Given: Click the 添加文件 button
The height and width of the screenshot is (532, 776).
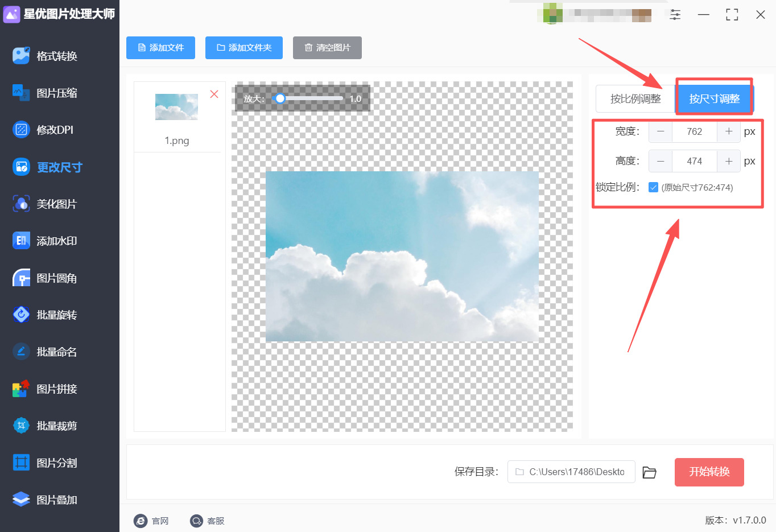Looking at the screenshot, I should coord(160,48).
